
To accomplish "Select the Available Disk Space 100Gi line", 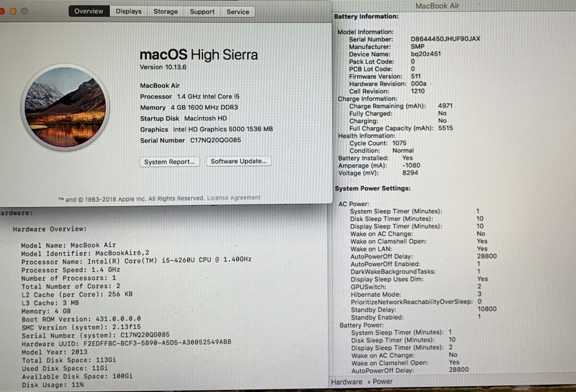I will pyautogui.click(x=77, y=377).
